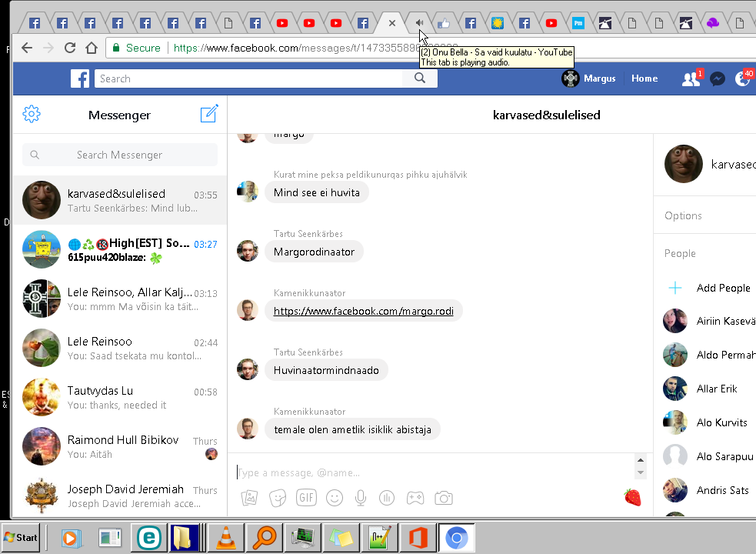Open Messenger settings gear icon
This screenshot has width=756, height=554.
[x=32, y=115]
